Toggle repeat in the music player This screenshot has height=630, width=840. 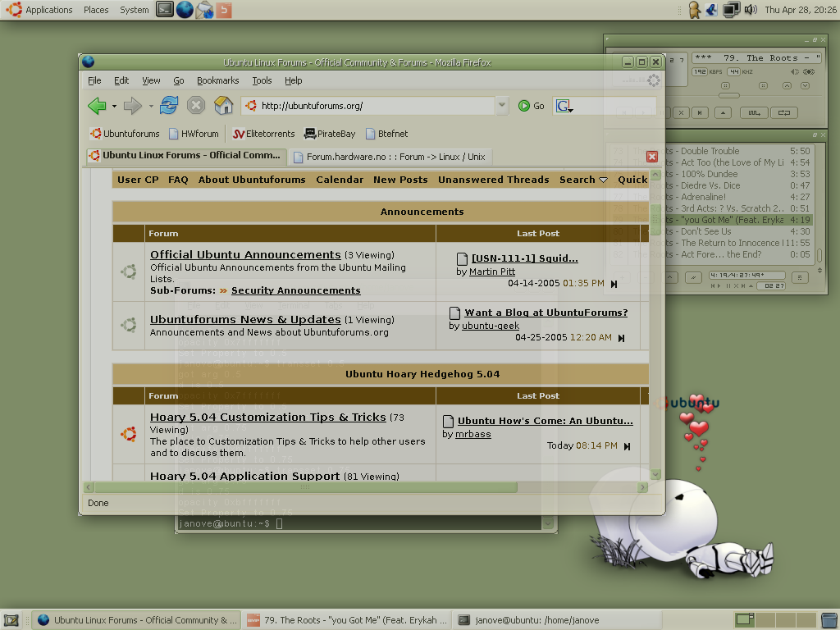point(784,112)
